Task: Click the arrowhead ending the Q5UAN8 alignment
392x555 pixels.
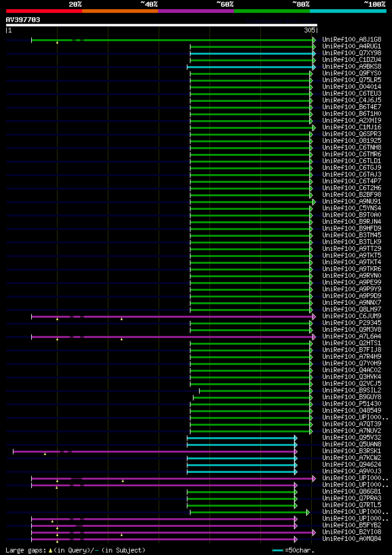Action: pyautogui.click(x=296, y=445)
